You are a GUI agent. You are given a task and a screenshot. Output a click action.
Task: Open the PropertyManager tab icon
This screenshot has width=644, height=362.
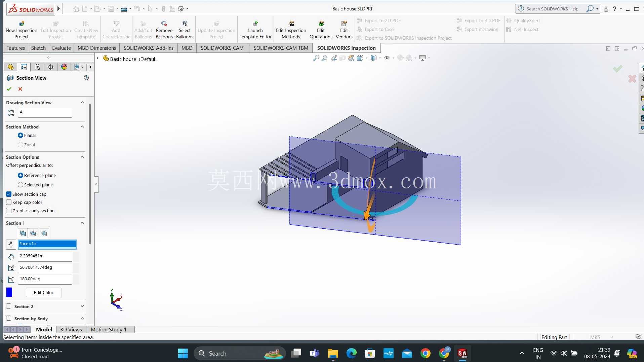click(24, 67)
